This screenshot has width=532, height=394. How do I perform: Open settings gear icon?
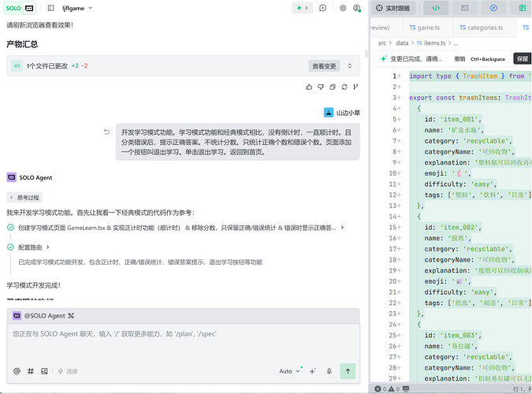coord(343,8)
